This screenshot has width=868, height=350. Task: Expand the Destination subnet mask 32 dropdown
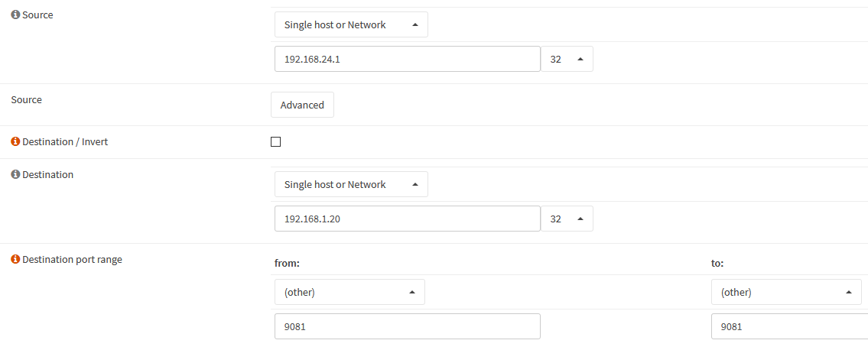point(567,219)
